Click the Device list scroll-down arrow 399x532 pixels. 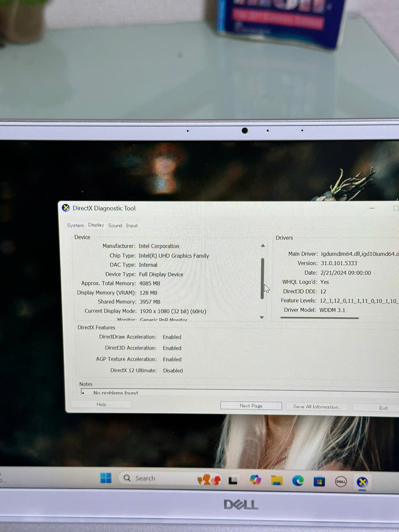click(262, 318)
